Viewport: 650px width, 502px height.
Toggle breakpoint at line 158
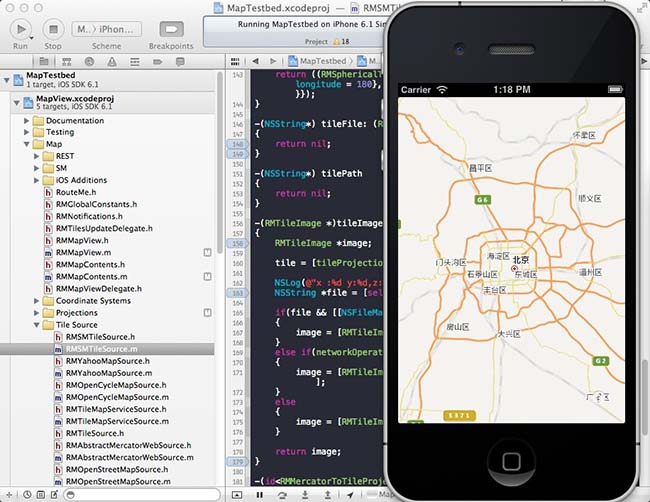click(238, 243)
